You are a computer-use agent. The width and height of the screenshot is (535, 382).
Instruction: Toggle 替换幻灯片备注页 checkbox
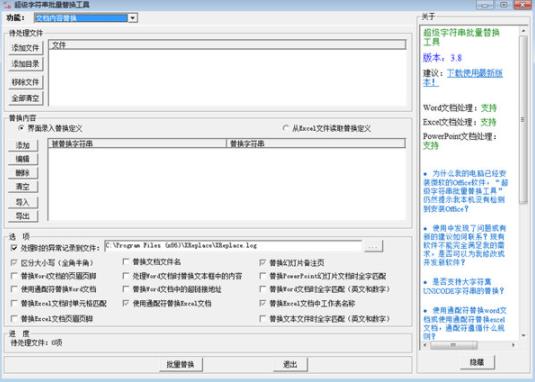pos(262,263)
